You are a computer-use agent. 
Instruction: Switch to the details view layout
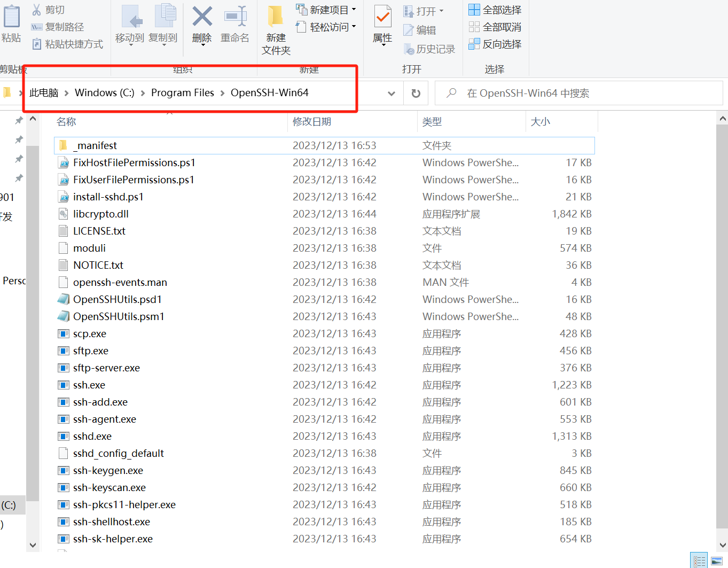(x=699, y=561)
